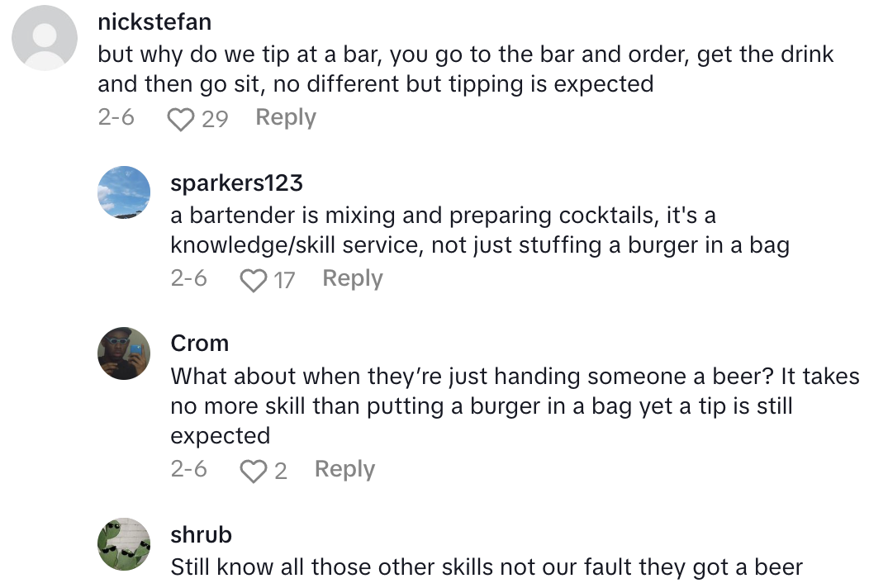
Task: Open the nickstefan username link
Action: click(x=154, y=21)
